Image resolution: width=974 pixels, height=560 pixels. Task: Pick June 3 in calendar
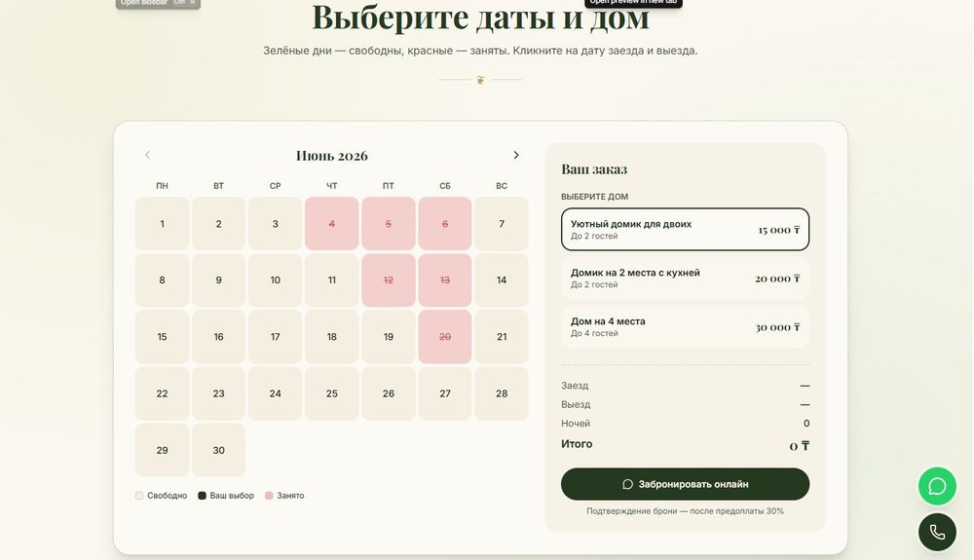(276, 223)
